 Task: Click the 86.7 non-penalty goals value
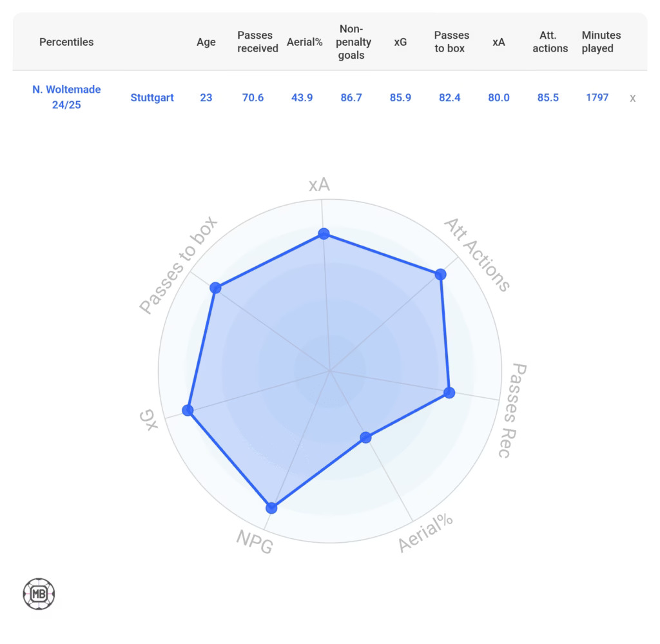click(x=351, y=97)
